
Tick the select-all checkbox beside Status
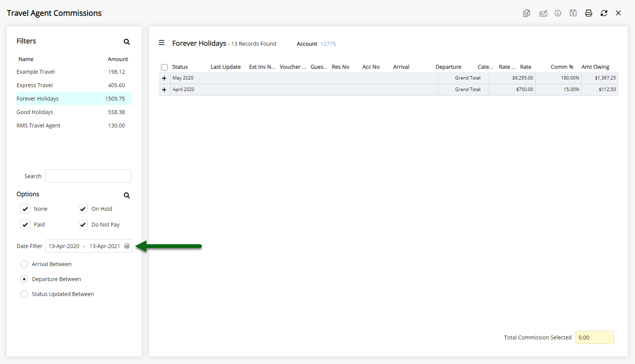tap(165, 67)
